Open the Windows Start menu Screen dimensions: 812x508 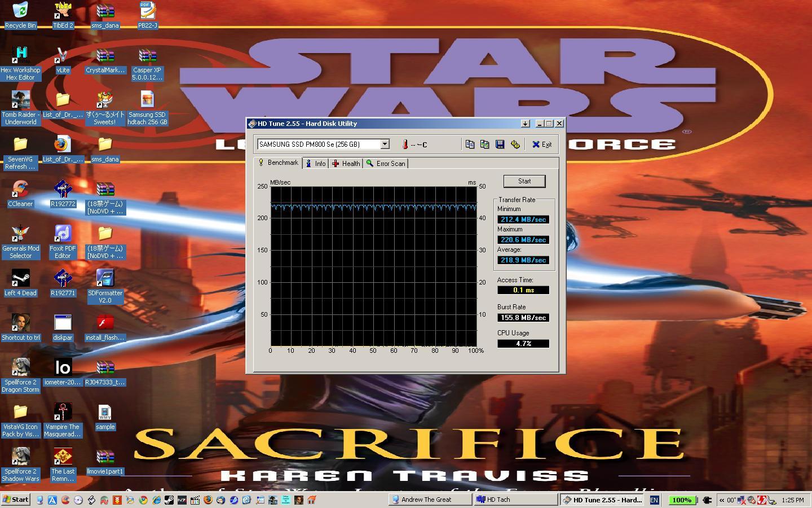16,500
